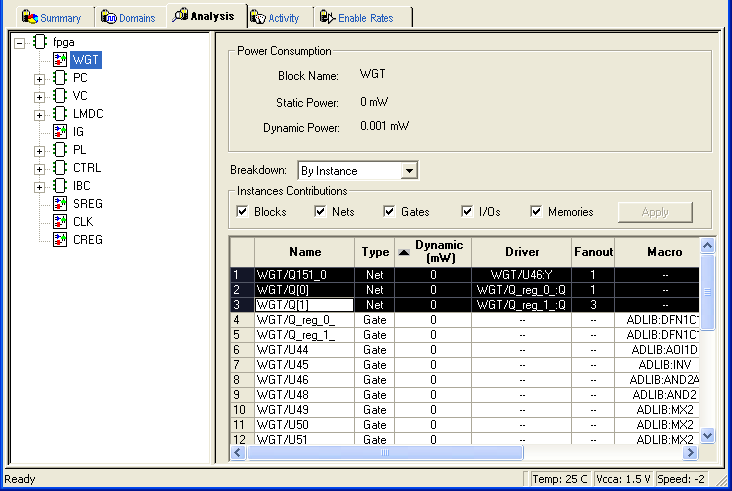
Task: Click the Enable Rates tab icon
Action: click(327, 17)
